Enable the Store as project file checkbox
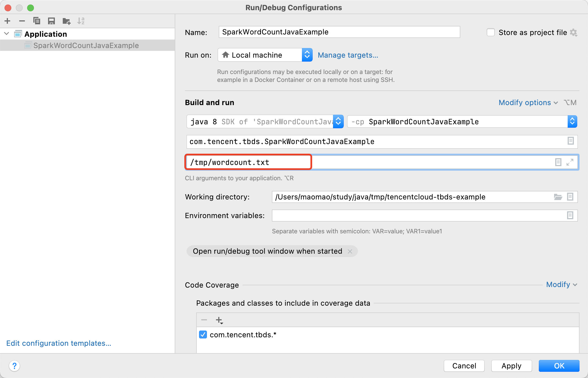 491,32
